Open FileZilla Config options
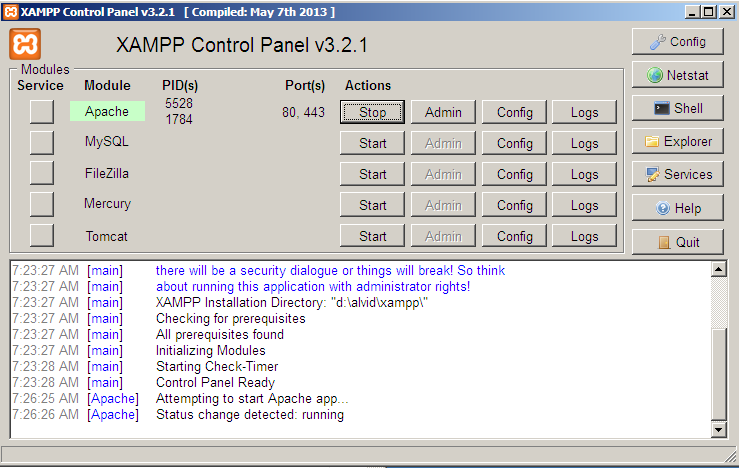This screenshot has width=739, height=468. (514, 174)
